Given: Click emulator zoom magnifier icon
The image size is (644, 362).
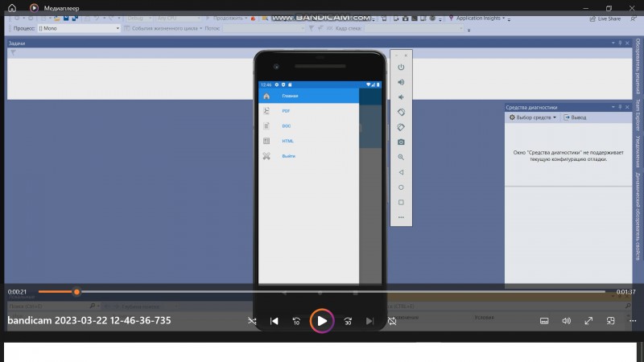Looking at the screenshot, I should tap(401, 157).
